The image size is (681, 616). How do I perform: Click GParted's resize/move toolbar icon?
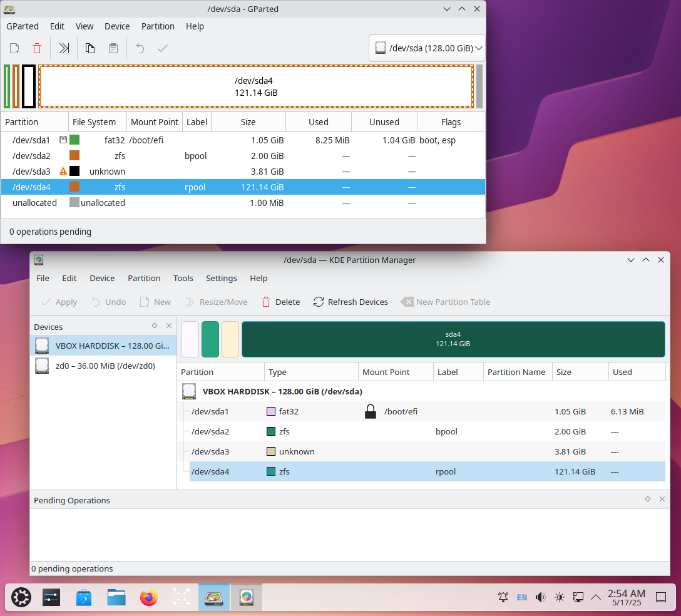64,48
